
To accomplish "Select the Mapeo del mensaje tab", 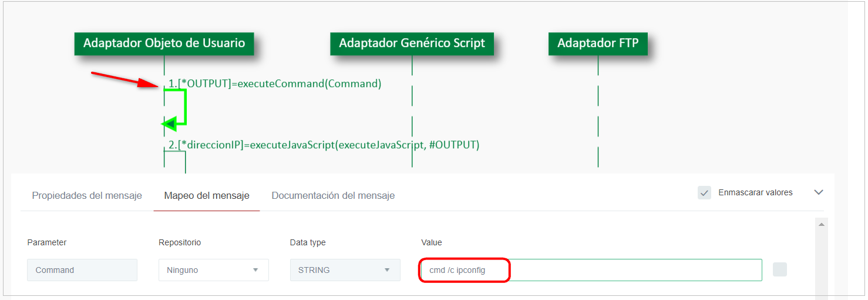I will pyautogui.click(x=207, y=196).
